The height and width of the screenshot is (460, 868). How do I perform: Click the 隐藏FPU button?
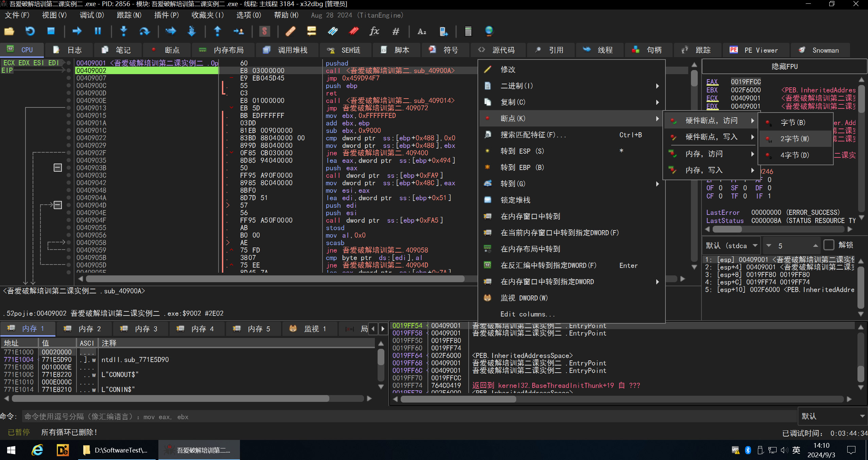tap(784, 66)
